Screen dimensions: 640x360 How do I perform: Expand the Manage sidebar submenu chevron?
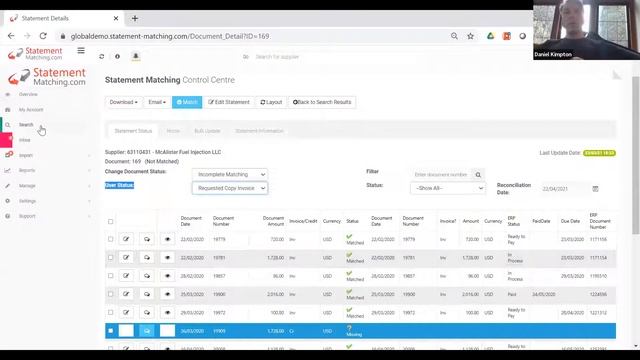tap(89, 186)
